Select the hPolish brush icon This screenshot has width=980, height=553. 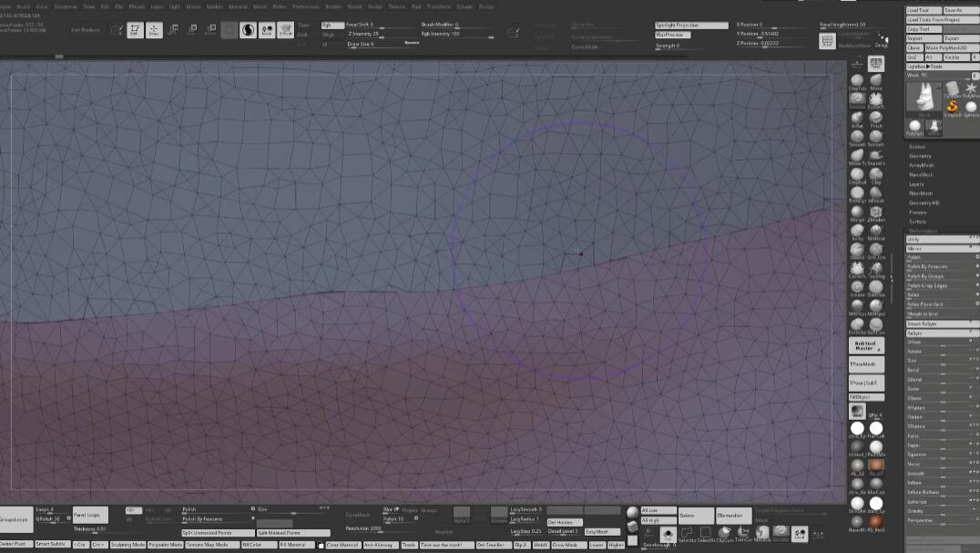tap(875, 194)
